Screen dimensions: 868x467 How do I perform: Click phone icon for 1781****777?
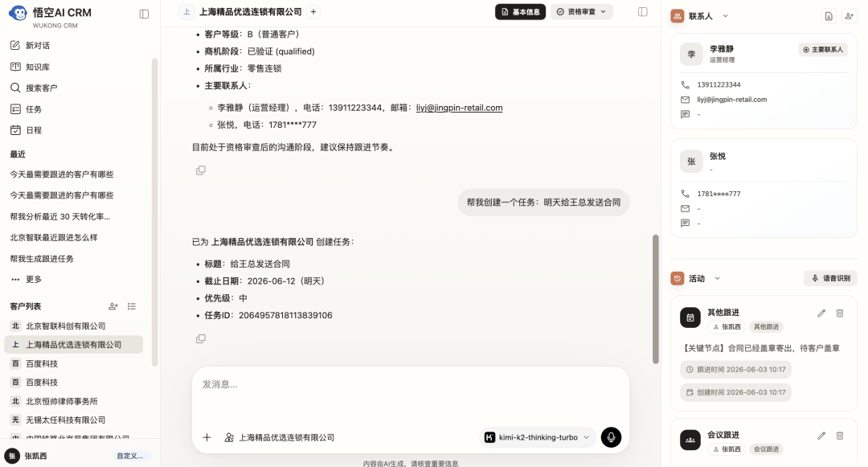686,194
